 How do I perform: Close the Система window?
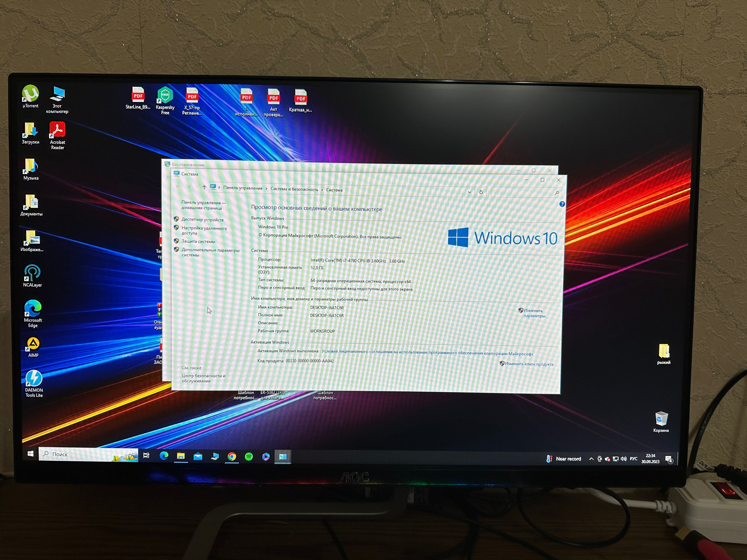click(558, 180)
